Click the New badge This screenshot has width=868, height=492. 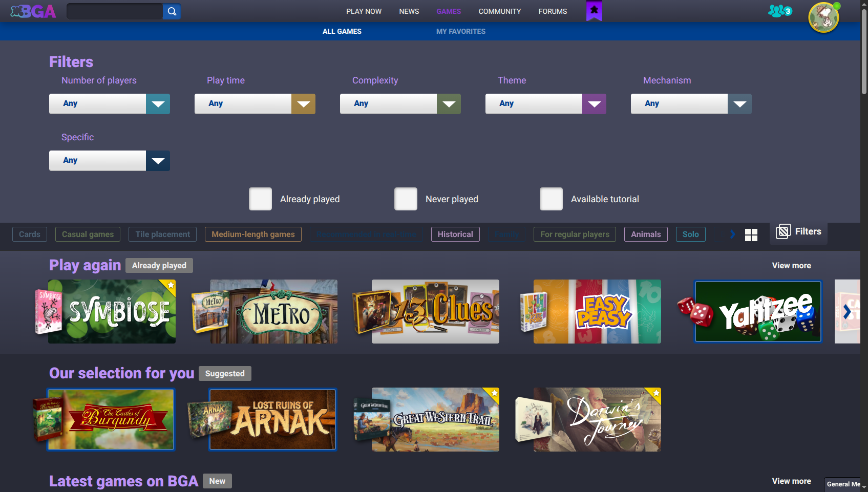click(x=217, y=481)
